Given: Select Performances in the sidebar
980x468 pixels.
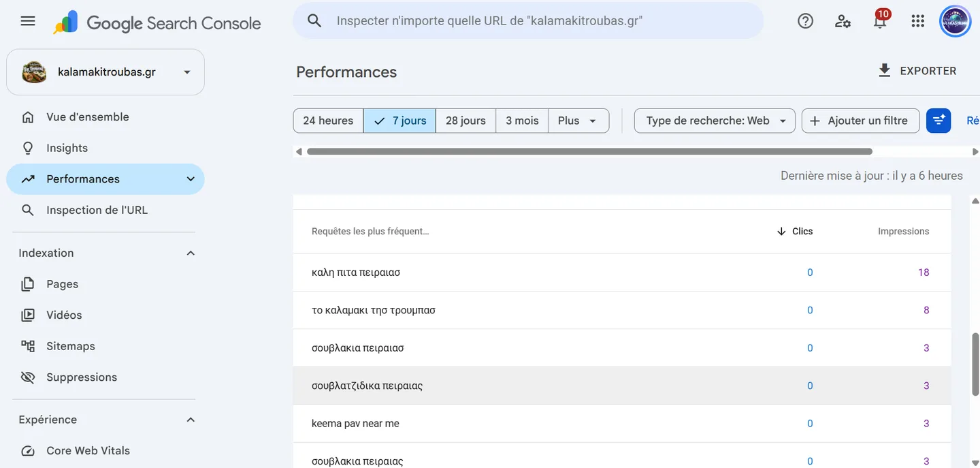Looking at the screenshot, I should point(105,179).
